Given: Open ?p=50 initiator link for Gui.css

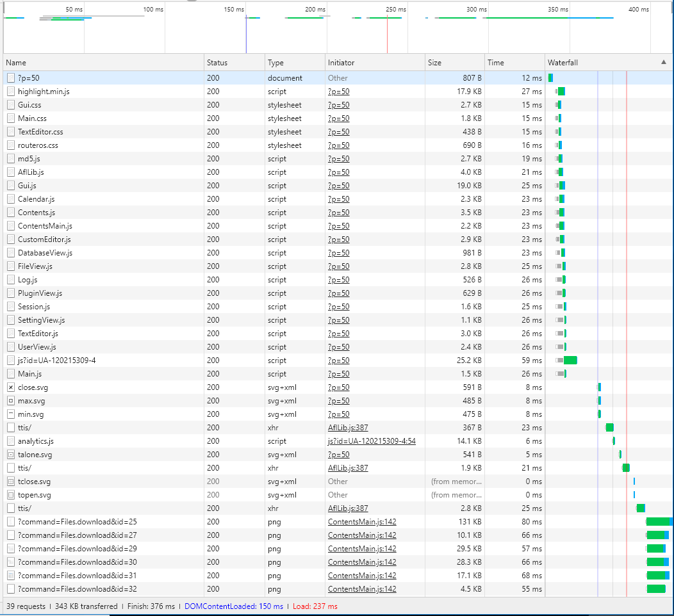Looking at the screenshot, I should [x=338, y=105].
